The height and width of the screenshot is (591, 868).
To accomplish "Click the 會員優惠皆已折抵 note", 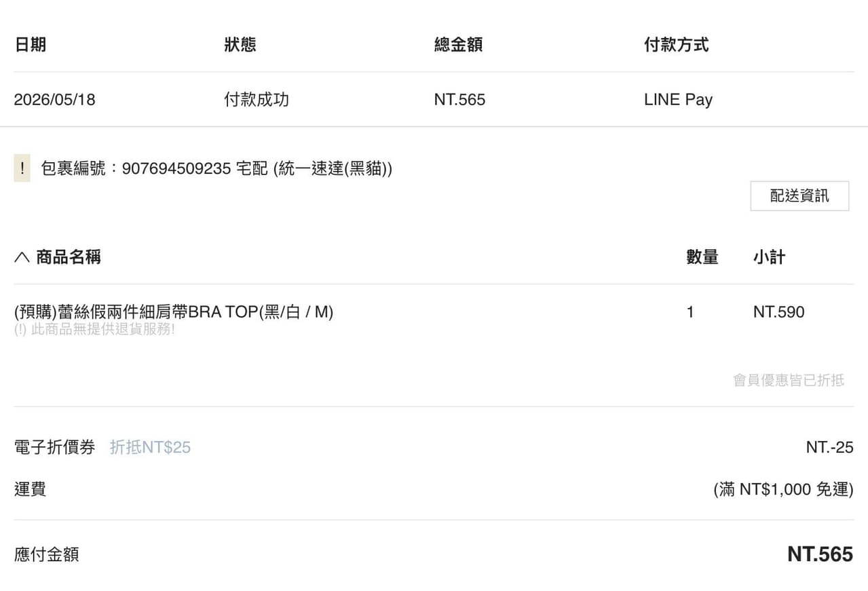I will (x=789, y=380).
